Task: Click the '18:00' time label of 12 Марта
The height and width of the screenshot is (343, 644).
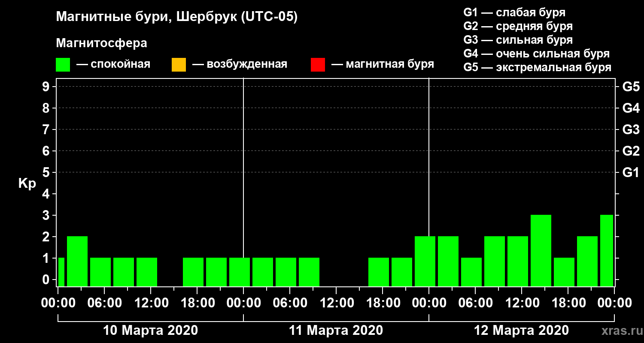Action: pyautogui.click(x=568, y=303)
